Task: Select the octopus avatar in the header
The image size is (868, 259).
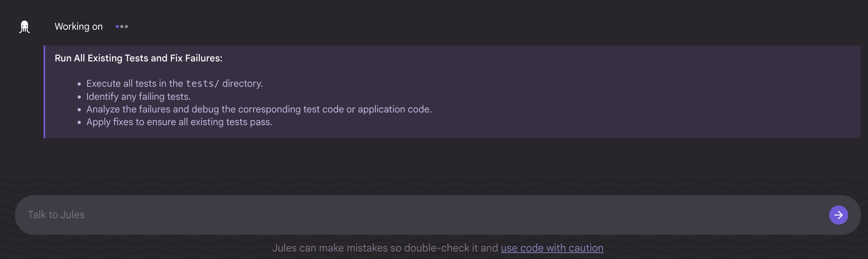Action: click(24, 27)
